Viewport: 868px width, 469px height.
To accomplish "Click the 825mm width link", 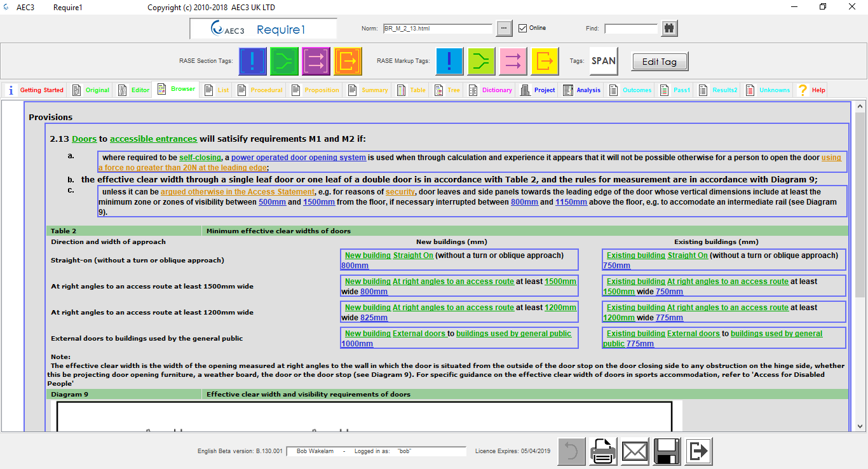I will coord(374,317).
